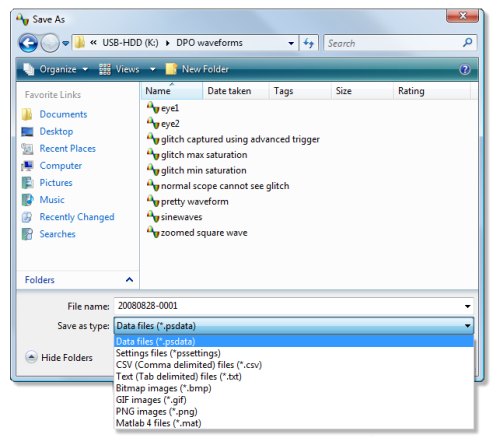Click the refresh arrows icon beside address bar
This screenshot has width=500, height=445.
309,43
